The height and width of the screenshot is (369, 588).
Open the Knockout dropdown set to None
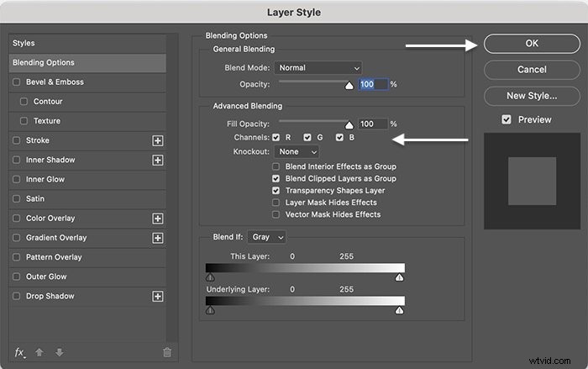click(297, 151)
